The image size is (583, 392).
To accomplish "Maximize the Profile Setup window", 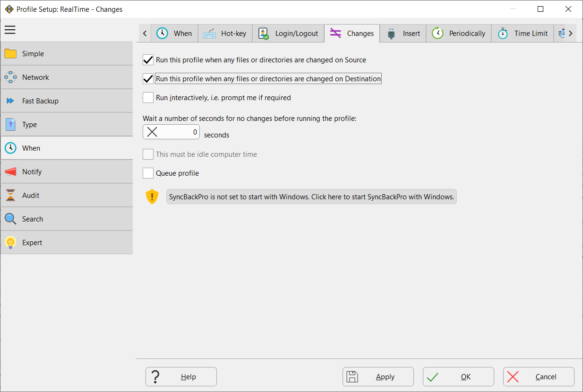I will (540, 9).
